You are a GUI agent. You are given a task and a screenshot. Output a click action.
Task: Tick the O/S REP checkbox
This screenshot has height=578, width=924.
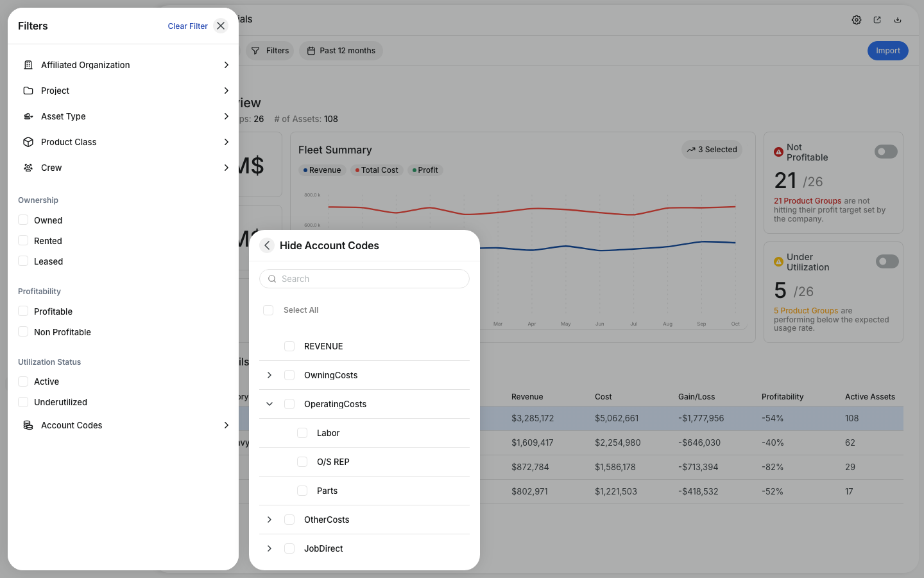pos(302,462)
